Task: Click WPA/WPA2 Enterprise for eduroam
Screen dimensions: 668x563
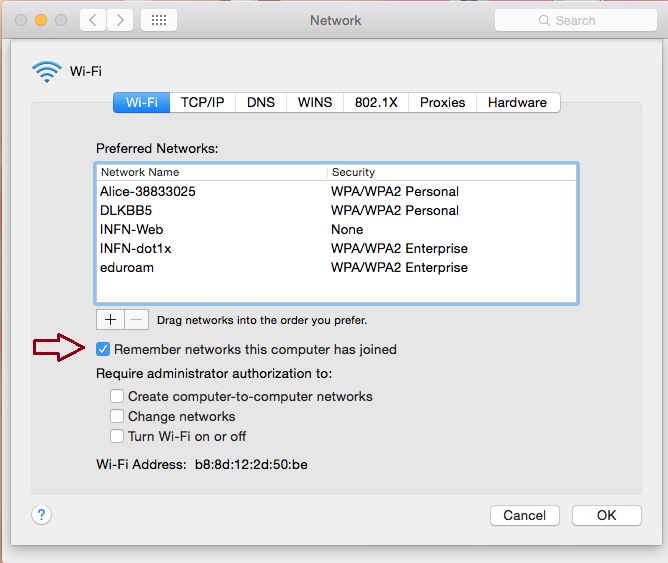Action: pyautogui.click(x=399, y=267)
